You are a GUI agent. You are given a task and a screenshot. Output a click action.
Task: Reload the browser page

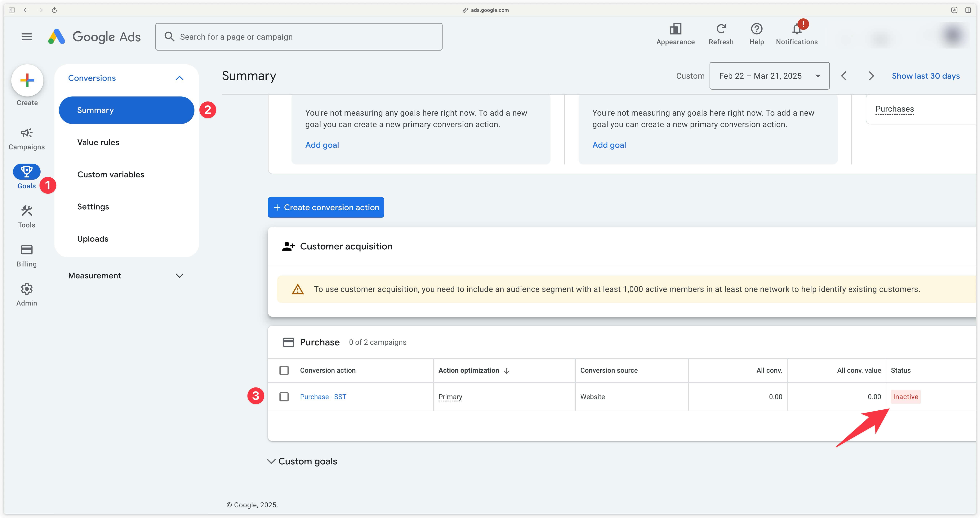pyautogui.click(x=54, y=10)
